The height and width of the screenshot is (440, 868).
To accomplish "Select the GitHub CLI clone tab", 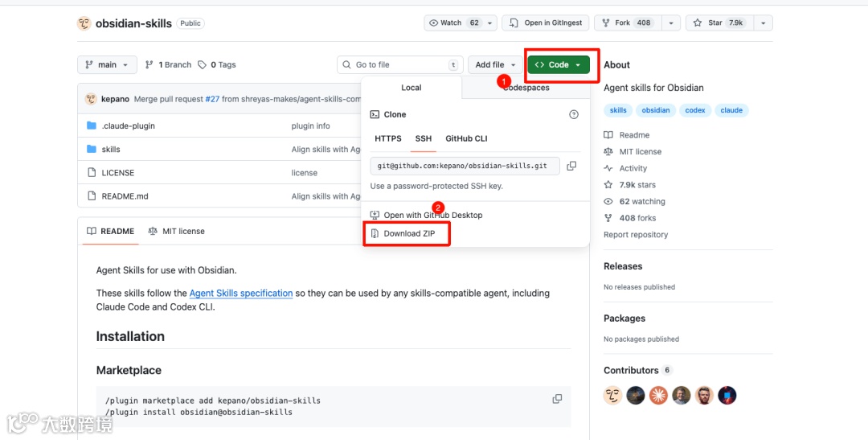I will pyautogui.click(x=466, y=138).
